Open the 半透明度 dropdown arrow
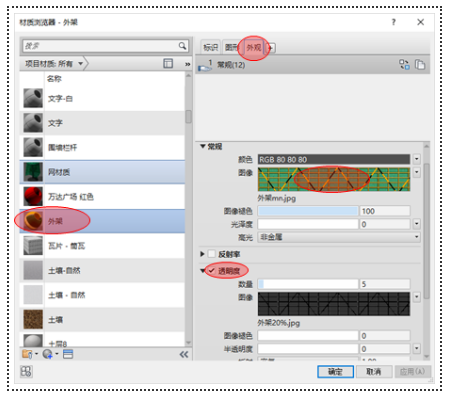 click(x=417, y=349)
